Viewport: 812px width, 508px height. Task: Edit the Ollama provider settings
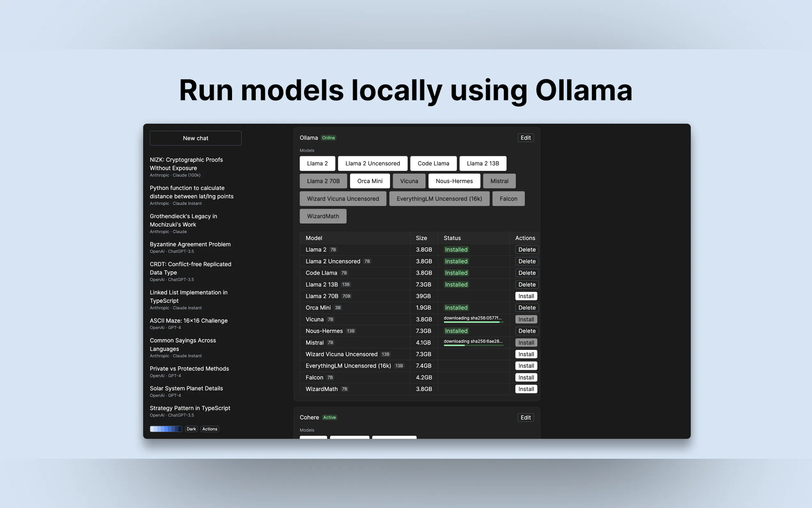526,138
